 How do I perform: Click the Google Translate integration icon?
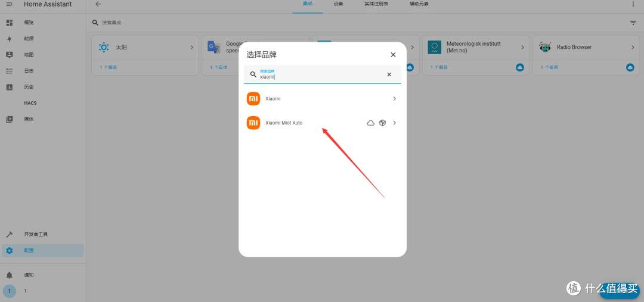[x=213, y=48]
